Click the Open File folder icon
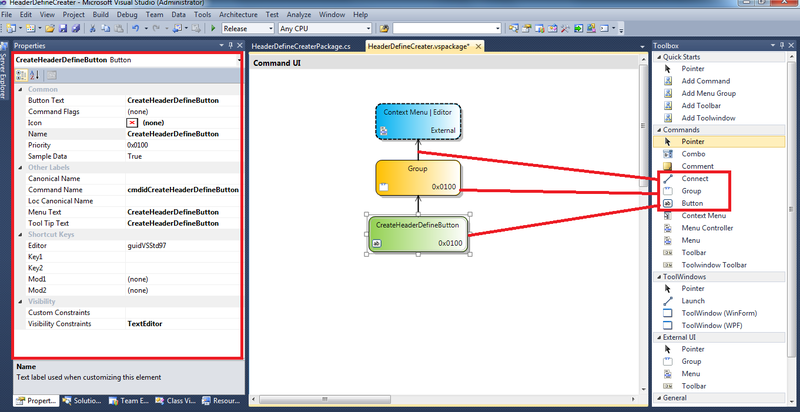The width and height of the screenshot is (800, 412). [50, 29]
